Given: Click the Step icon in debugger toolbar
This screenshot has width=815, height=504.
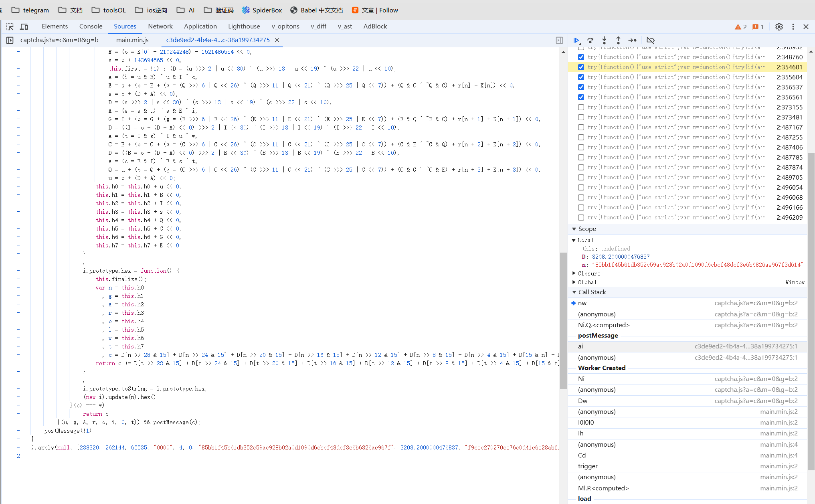Looking at the screenshot, I should click(x=632, y=40).
